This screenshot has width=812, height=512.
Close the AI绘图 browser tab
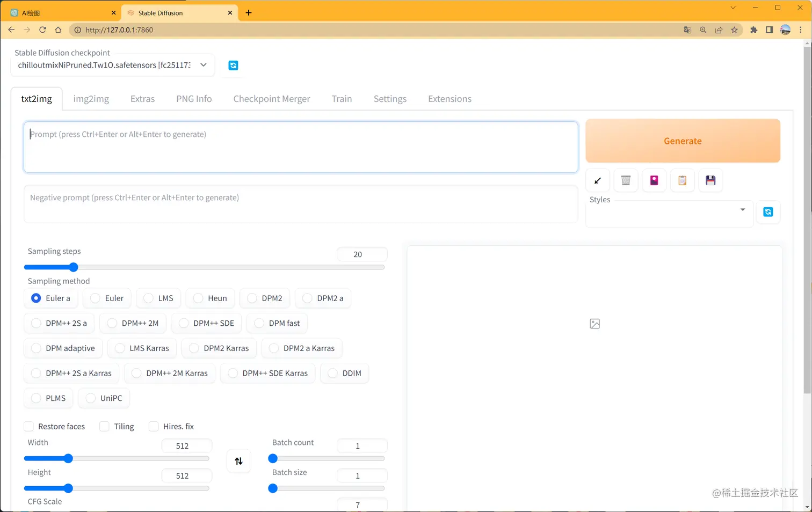(x=113, y=13)
